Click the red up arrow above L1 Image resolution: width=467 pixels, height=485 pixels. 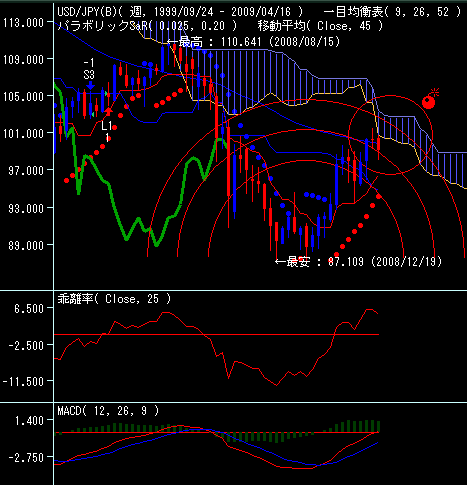[109, 112]
